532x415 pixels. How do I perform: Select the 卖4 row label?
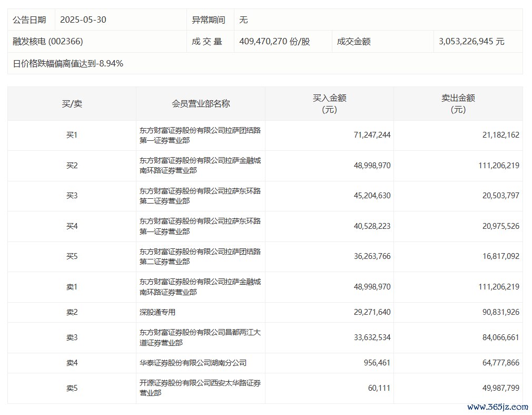tap(72, 363)
